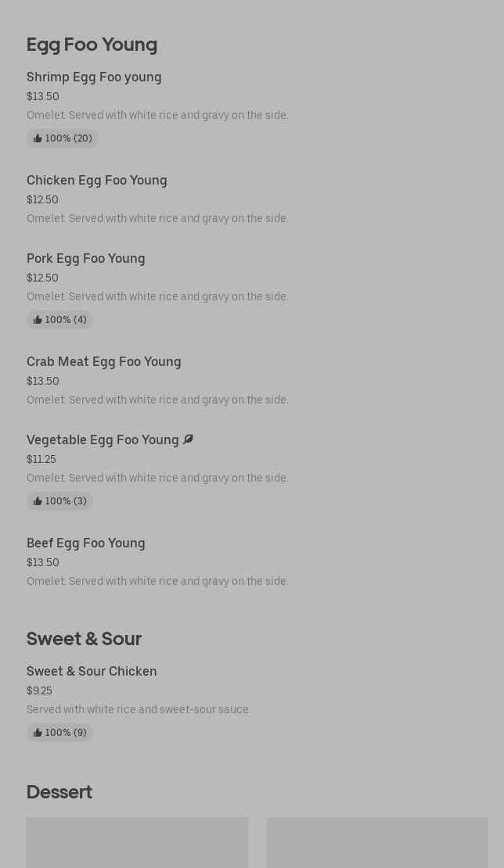Open the first Dessert item thumbnail
Viewport: 504px width, 868px height.
click(137, 842)
